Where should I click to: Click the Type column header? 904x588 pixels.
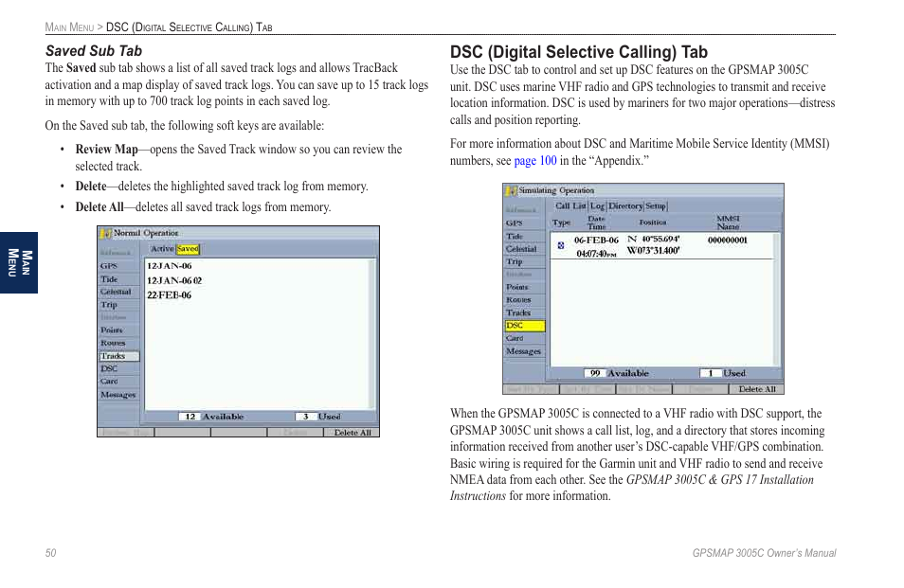pyautogui.click(x=561, y=223)
